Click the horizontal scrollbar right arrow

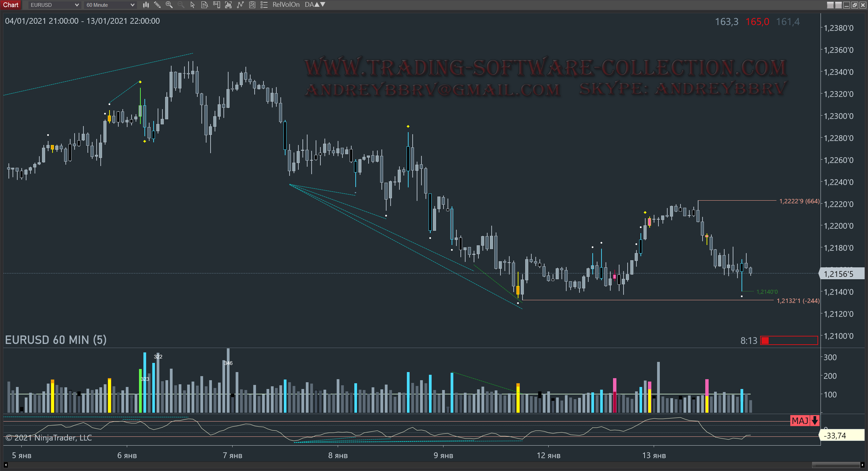pos(863,465)
